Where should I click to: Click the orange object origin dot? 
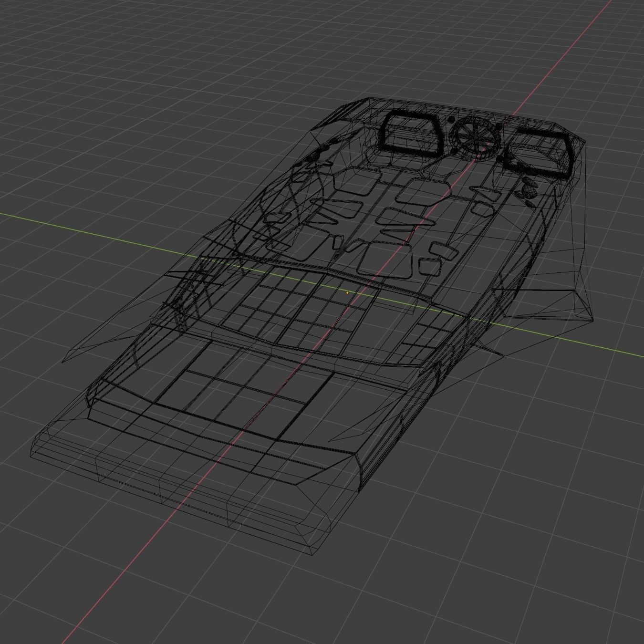point(347,292)
